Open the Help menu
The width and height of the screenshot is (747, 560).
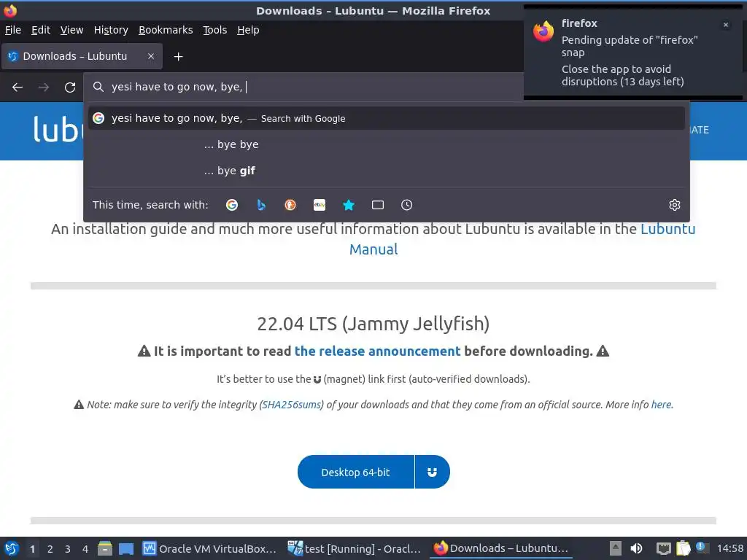[248, 30]
